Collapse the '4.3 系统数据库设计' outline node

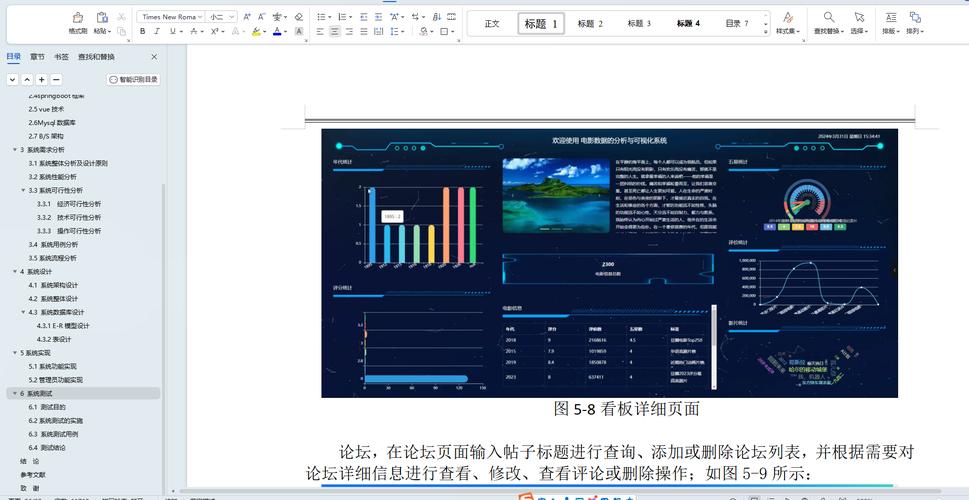(23, 312)
